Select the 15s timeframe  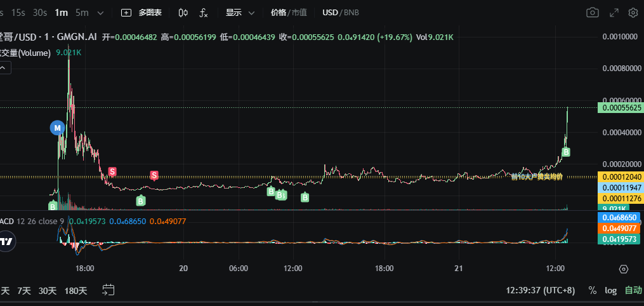pos(18,13)
